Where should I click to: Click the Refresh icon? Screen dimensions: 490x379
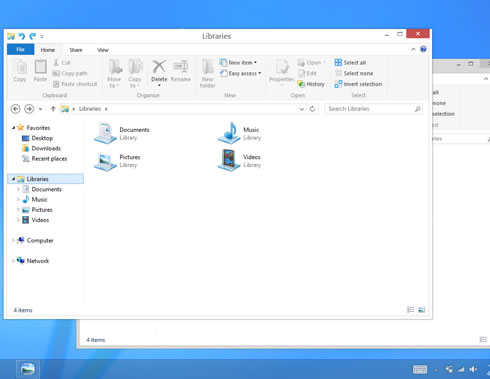coord(312,109)
